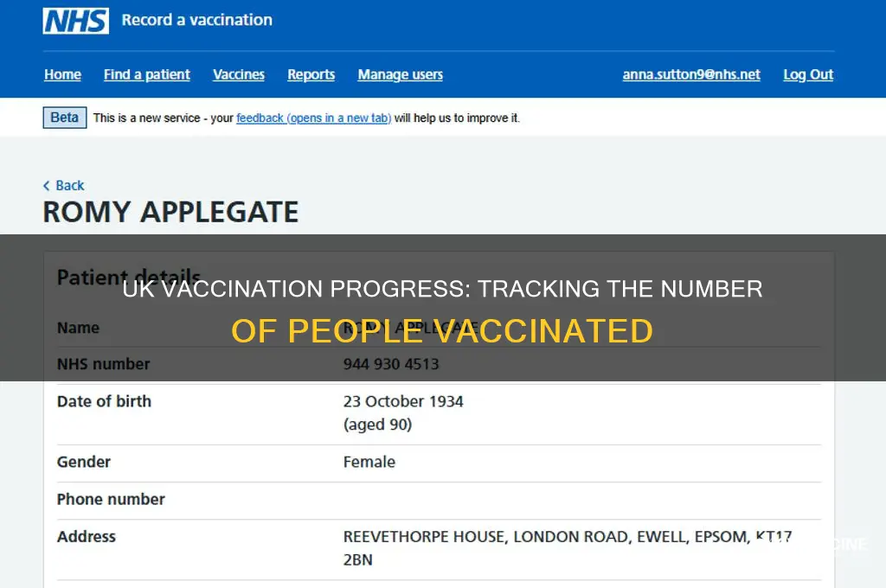Click the 2BN postcode text
Viewport: 886px width, 588px height.
tap(357, 559)
